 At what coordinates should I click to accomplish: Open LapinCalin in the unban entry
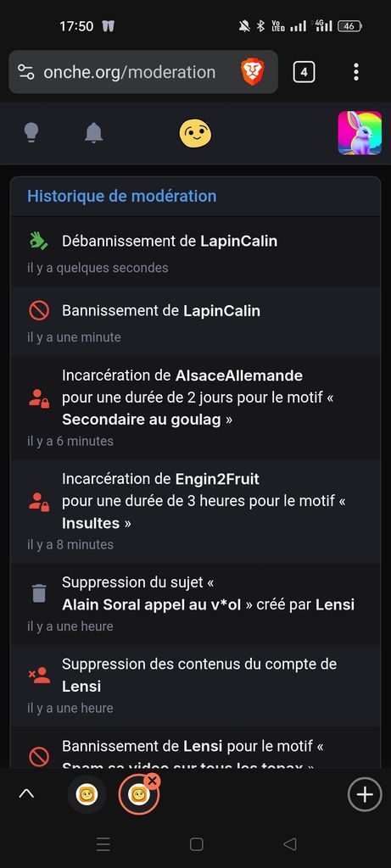pyautogui.click(x=238, y=242)
